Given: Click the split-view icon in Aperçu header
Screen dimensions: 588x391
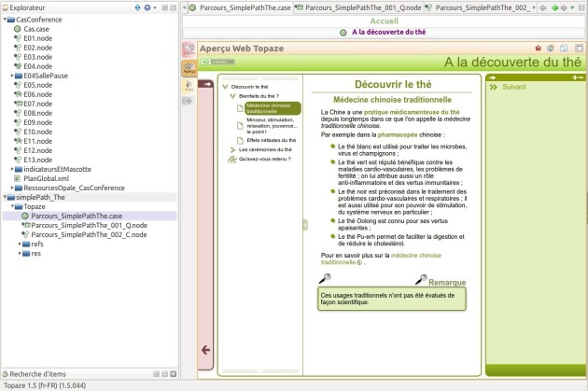Looking at the screenshot, I should [x=564, y=48].
